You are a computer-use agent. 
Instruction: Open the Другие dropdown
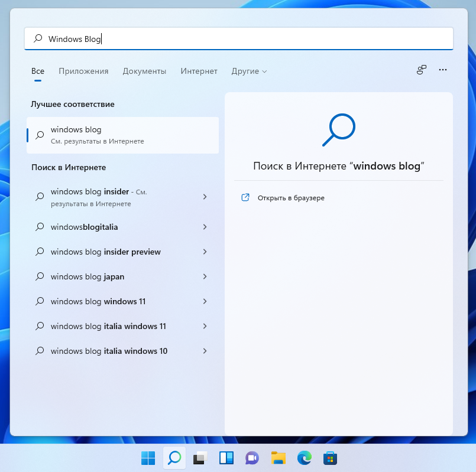click(249, 71)
